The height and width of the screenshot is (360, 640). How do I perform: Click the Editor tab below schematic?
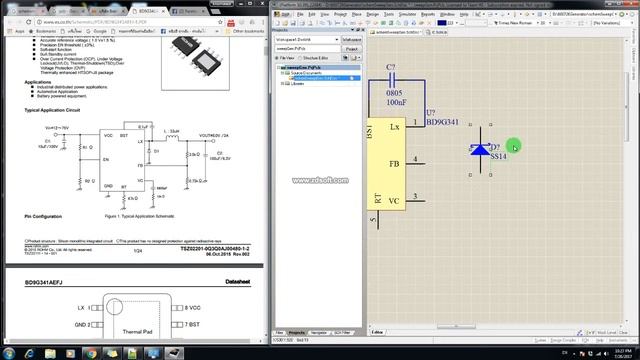coord(377,333)
